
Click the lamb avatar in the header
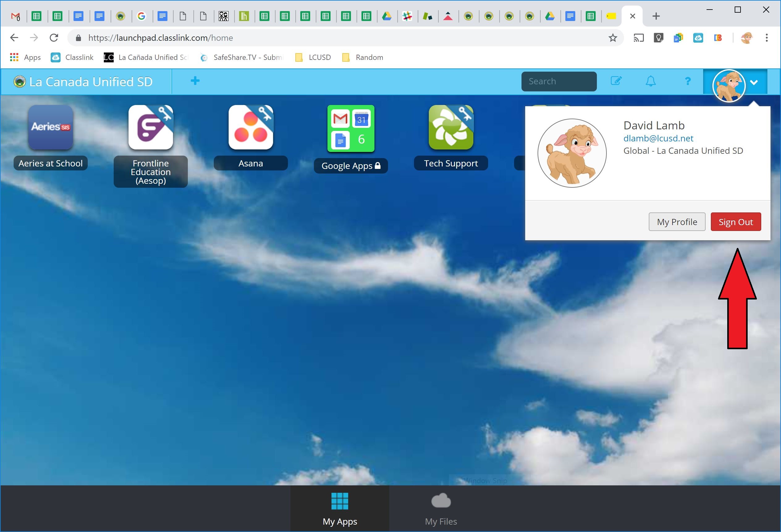728,85
